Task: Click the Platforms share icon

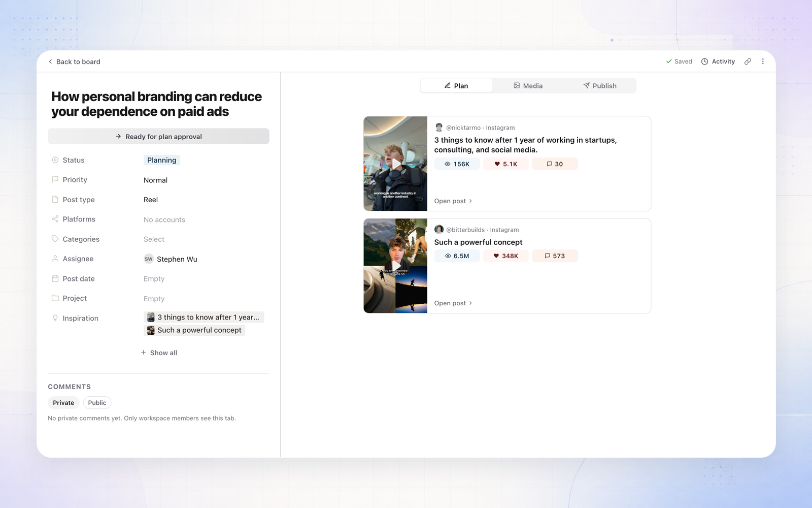Action: [55, 219]
